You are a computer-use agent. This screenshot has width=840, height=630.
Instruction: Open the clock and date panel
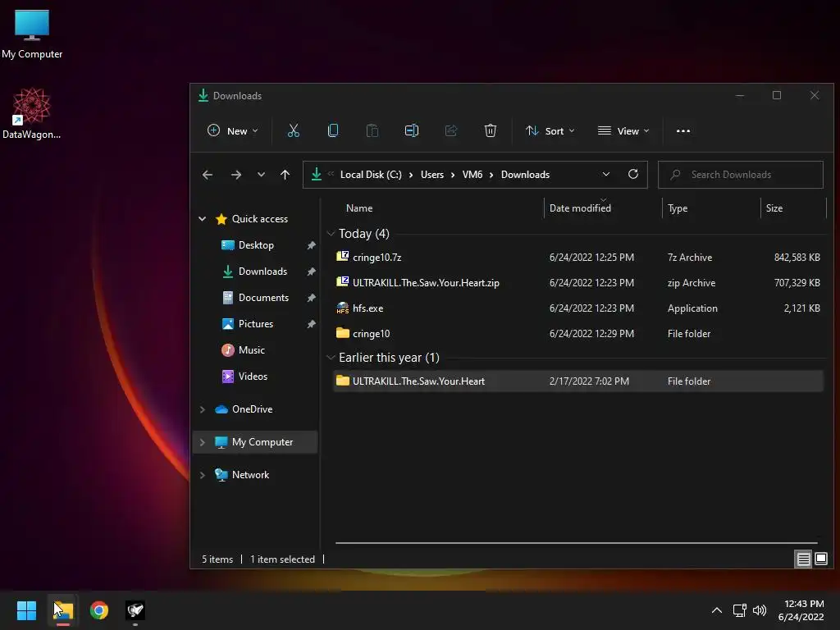801,610
